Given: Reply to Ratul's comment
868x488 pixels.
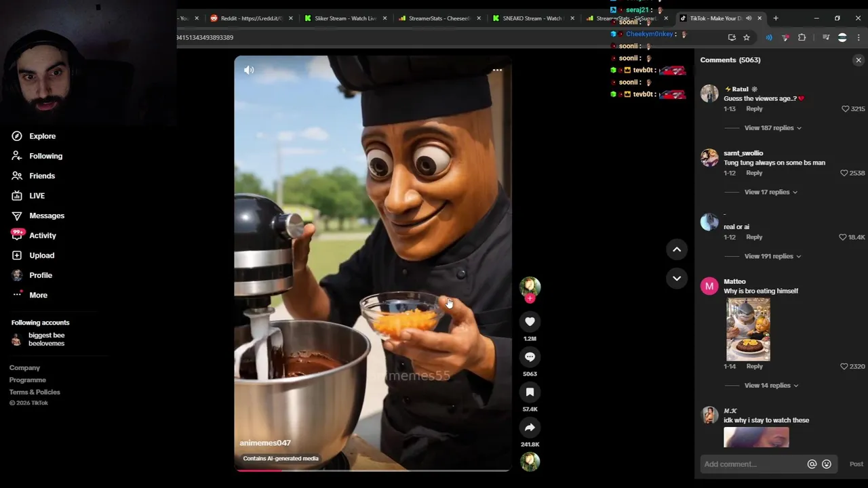Looking at the screenshot, I should tap(754, 108).
